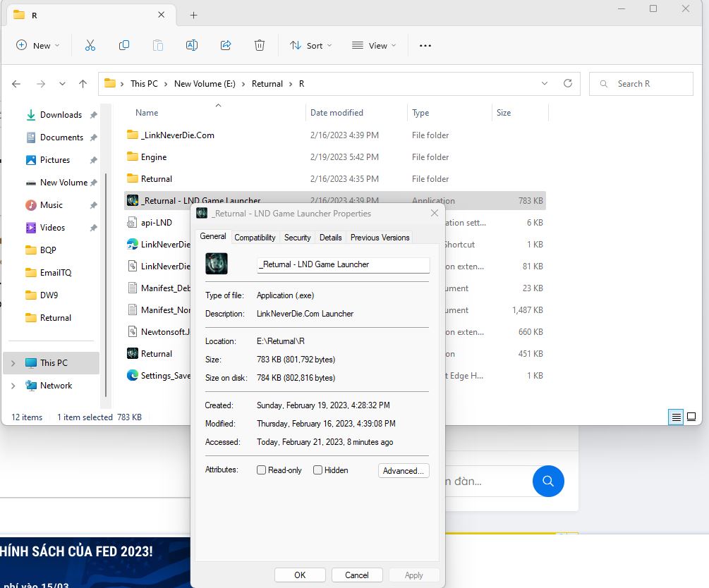Open the New dropdown menu
This screenshot has width=709, height=588.
click(38, 45)
